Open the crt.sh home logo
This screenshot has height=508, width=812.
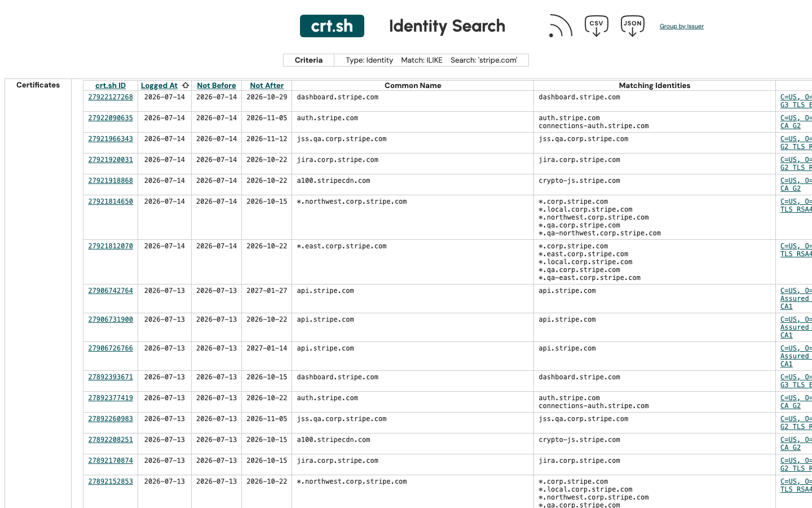pyautogui.click(x=332, y=26)
